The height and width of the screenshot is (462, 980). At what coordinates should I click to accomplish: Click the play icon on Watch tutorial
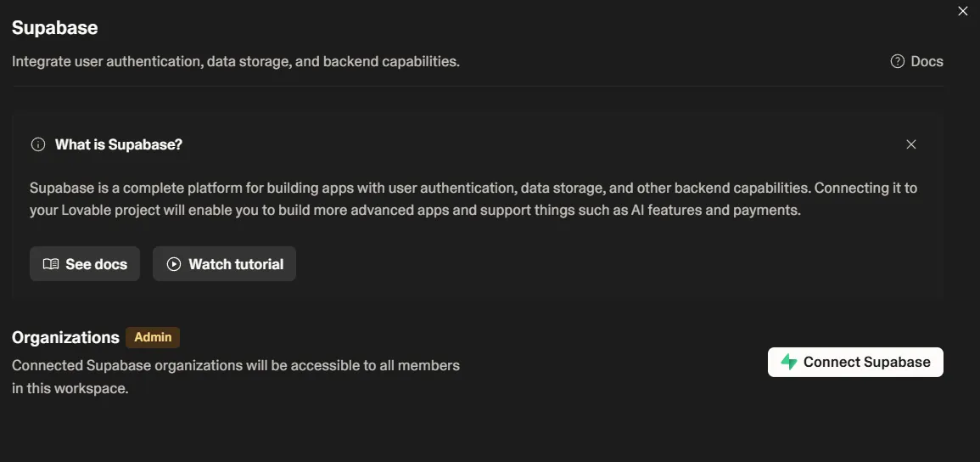(174, 264)
